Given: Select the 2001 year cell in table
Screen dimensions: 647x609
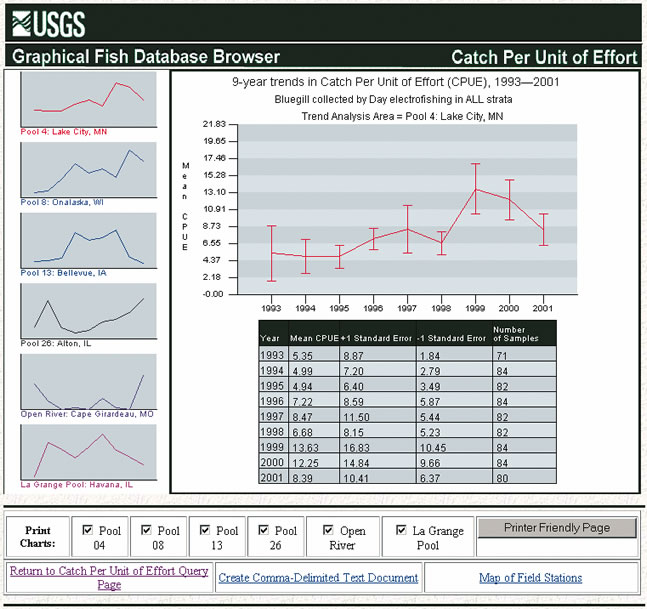Looking at the screenshot, I should pos(272,477).
